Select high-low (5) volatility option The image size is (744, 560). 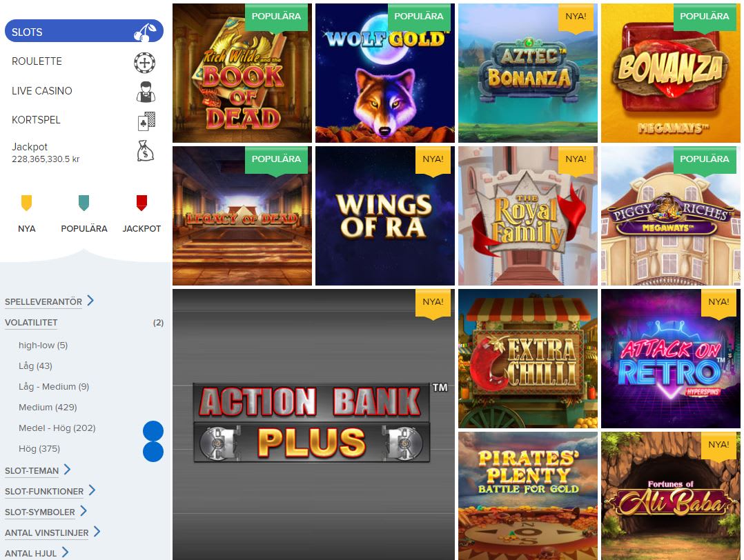pos(43,346)
